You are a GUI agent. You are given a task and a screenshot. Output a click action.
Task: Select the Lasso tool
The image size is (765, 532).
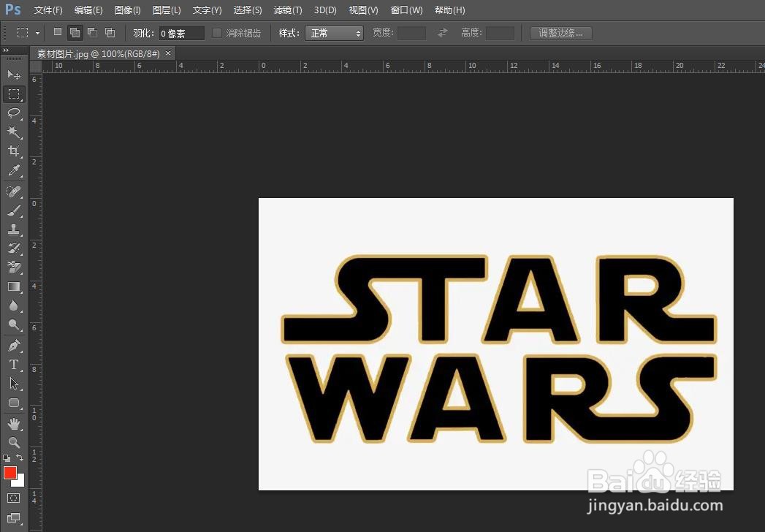coord(14,113)
